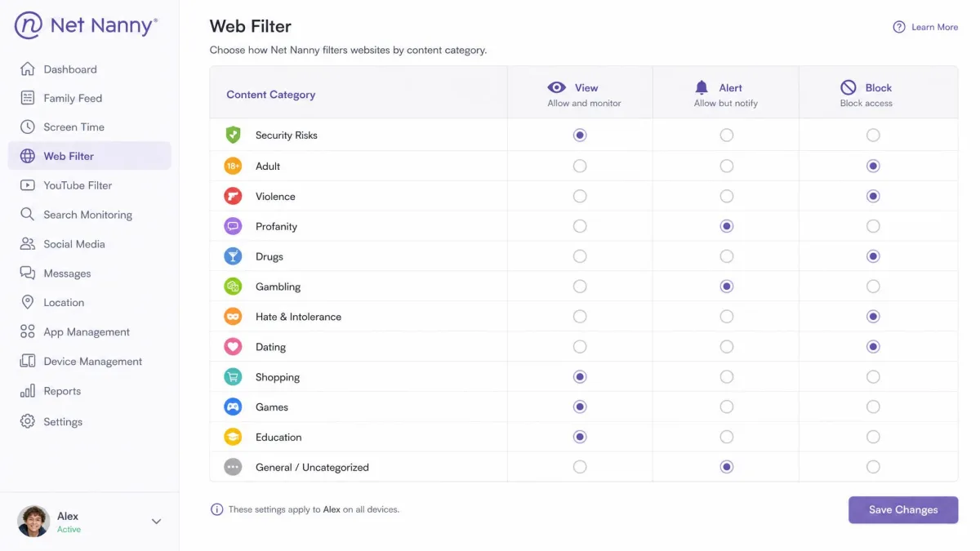Viewport: 980px width, 551px height.
Task: Click the YouTube Filter play icon
Action: pos(28,185)
